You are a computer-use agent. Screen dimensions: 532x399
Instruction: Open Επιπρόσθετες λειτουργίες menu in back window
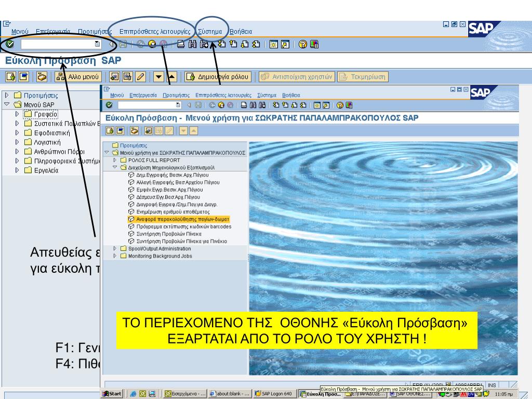[x=155, y=32]
